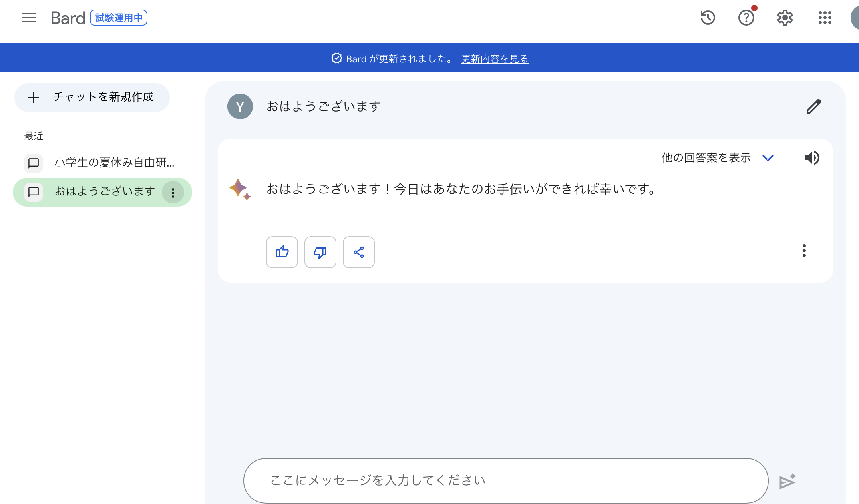Screen dimensions: 859x504
Task: Click the Y user avatar
Action: click(240, 106)
